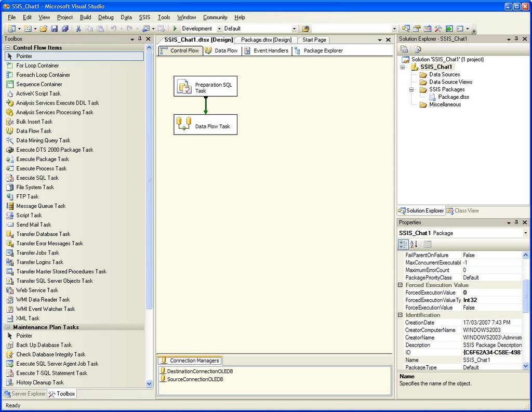The width and height of the screenshot is (532, 412).
Task: Open the Development configuration dropdown
Action: (219, 29)
